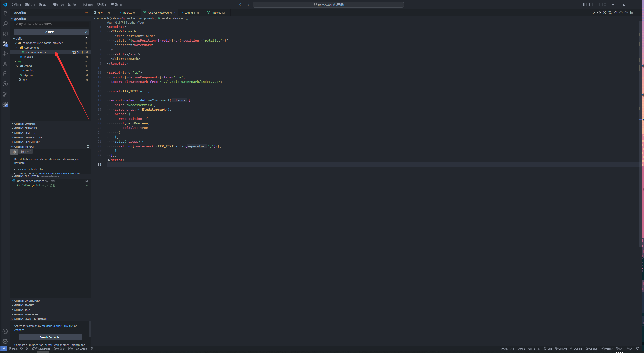The height and width of the screenshot is (353, 644).
Task: Click the Git Graph status bar button
Action: click(81, 349)
